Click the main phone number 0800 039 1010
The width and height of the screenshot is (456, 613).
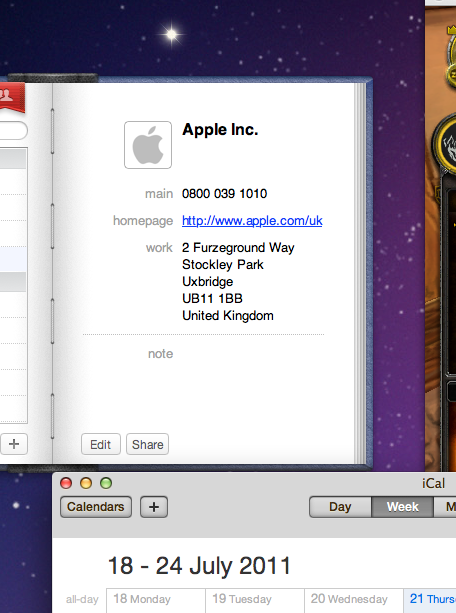click(224, 194)
